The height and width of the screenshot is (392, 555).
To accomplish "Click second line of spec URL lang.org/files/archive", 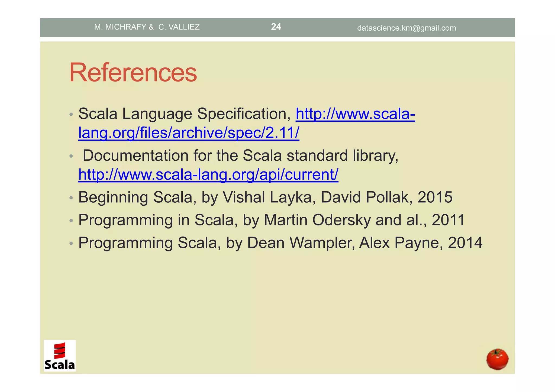I will pos(189,133).
